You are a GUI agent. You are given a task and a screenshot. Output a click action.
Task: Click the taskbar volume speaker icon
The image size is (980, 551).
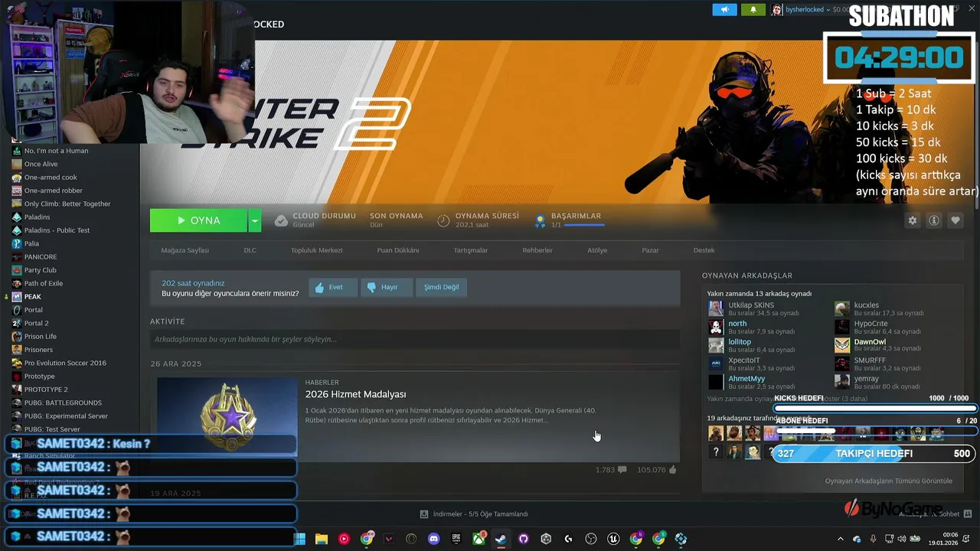903,539
